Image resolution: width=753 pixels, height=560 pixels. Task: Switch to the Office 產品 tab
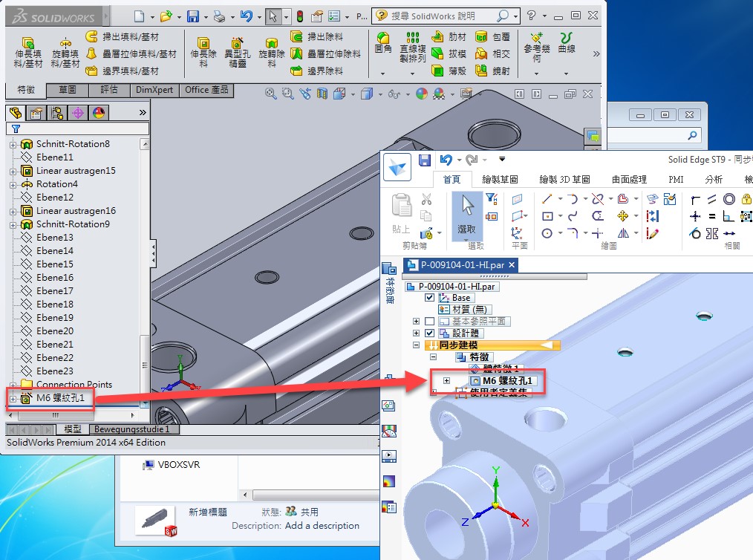(206, 90)
